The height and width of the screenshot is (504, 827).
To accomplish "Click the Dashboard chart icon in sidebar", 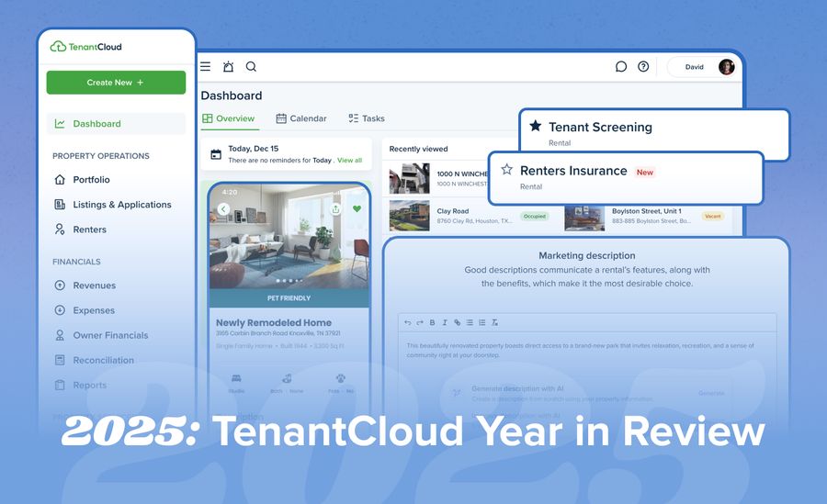I will 60,123.
